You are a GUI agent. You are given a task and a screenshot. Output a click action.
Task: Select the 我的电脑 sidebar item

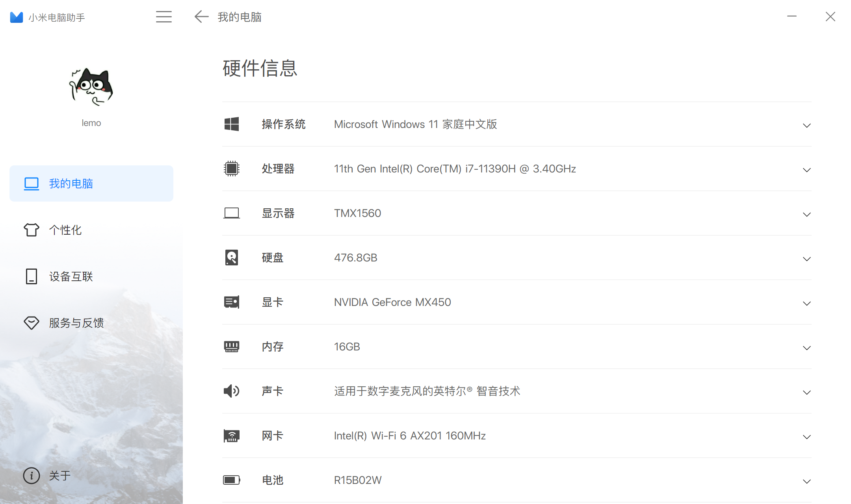pos(91,183)
